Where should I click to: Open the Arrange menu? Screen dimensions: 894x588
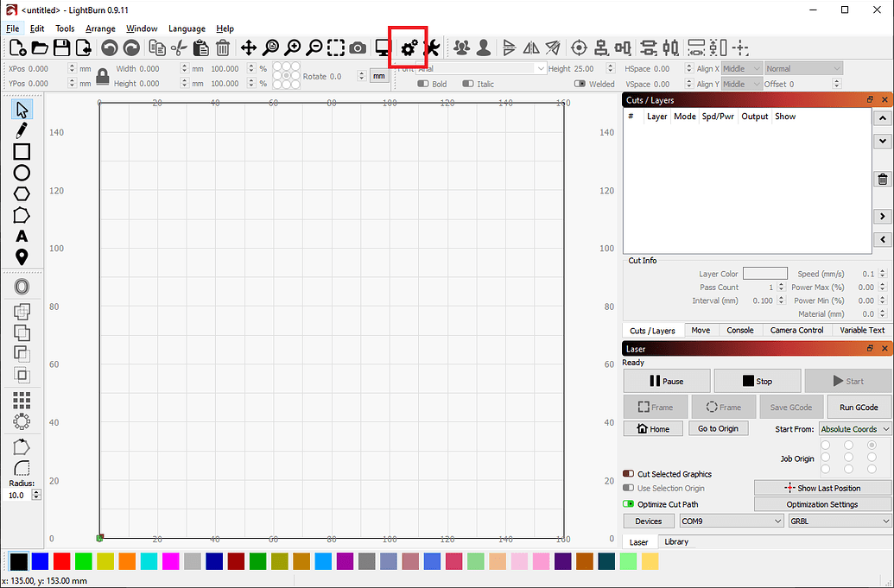point(100,28)
